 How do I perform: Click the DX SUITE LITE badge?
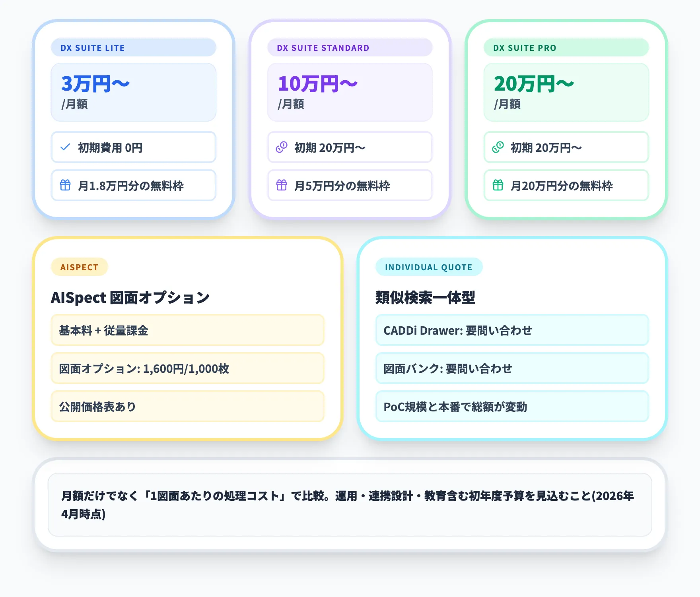[133, 47]
